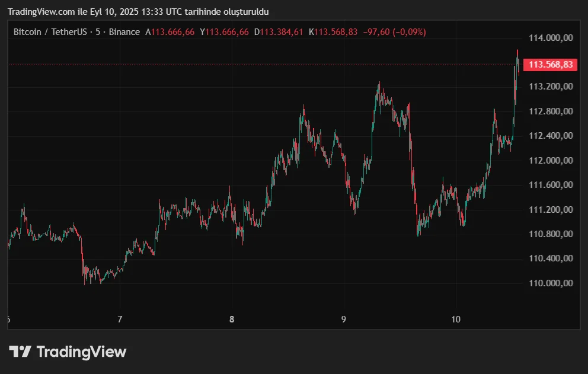Select date marker 9 on time axis

[344, 319]
